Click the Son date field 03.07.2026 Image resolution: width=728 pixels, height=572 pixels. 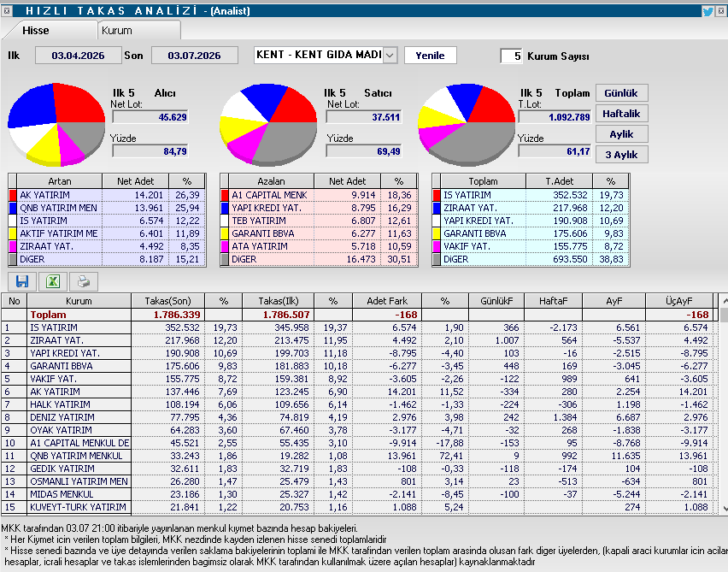coord(194,56)
